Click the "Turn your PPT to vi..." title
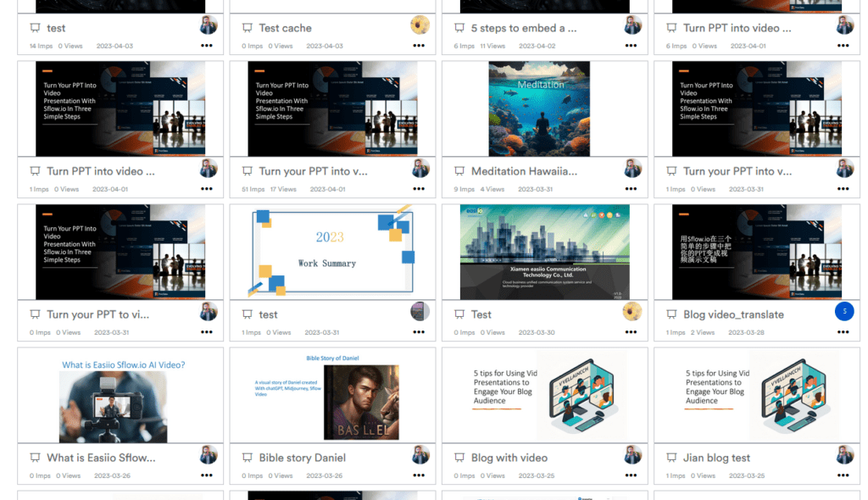Viewport: 868px width, 500px height. coord(97,314)
